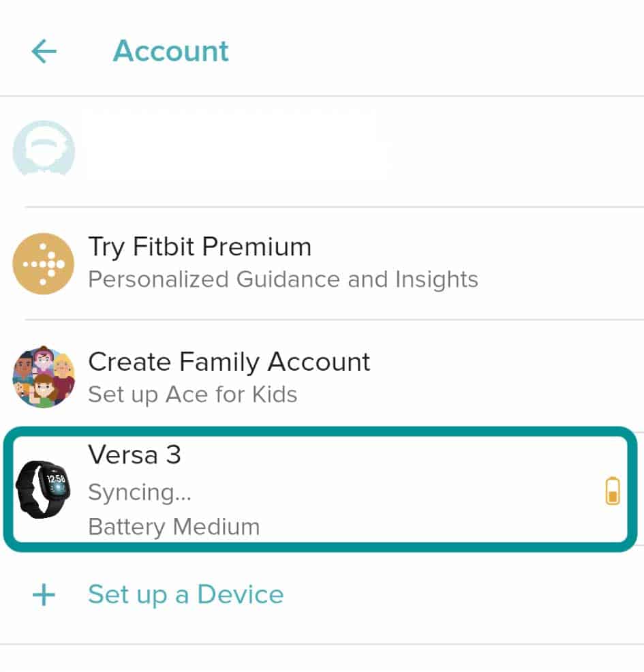644x672 pixels.
Task: Tap the blank profile name area
Action: [232, 149]
